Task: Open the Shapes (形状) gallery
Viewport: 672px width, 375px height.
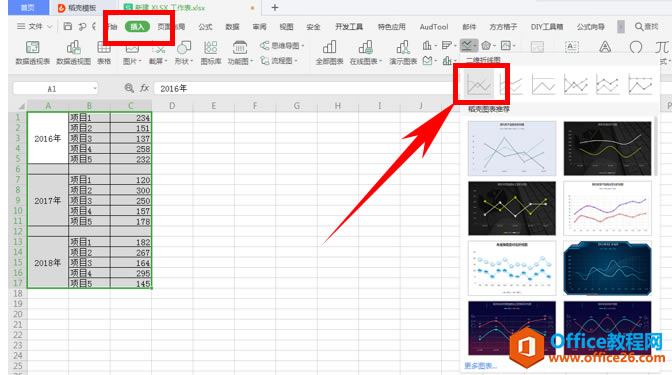Action: point(184,52)
